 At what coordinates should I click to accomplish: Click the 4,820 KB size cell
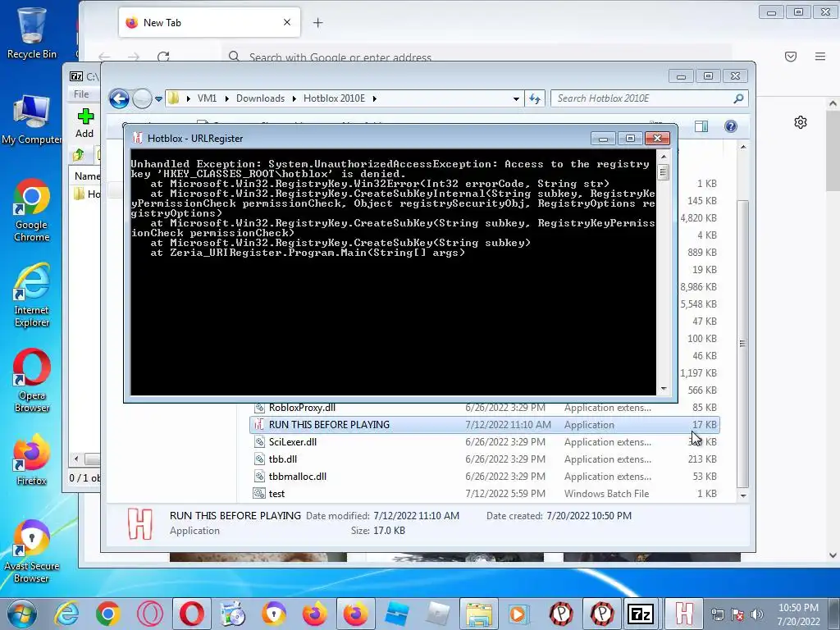699,218
